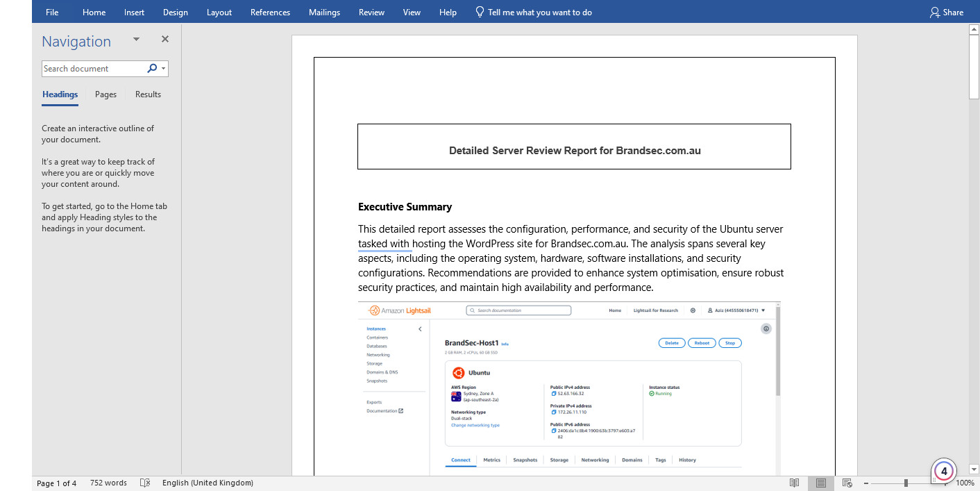Open the View ribbon tab
This screenshot has height=491, width=980.
pyautogui.click(x=412, y=12)
